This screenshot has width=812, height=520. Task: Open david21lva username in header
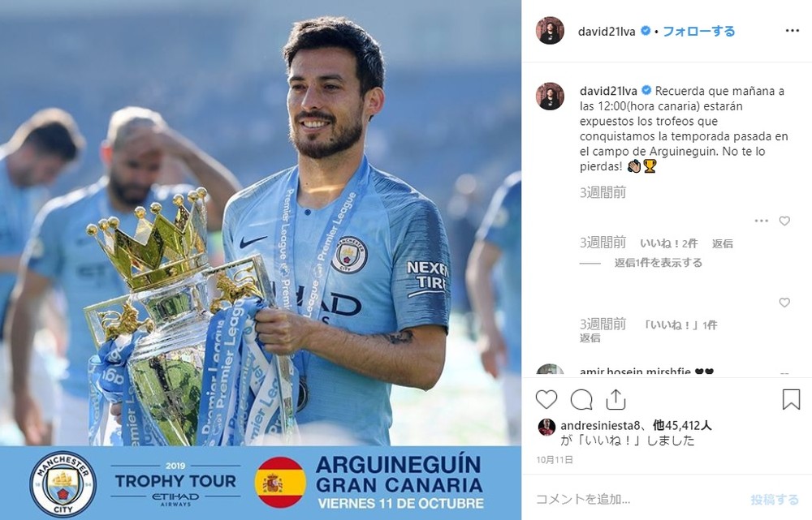point(607,32)
